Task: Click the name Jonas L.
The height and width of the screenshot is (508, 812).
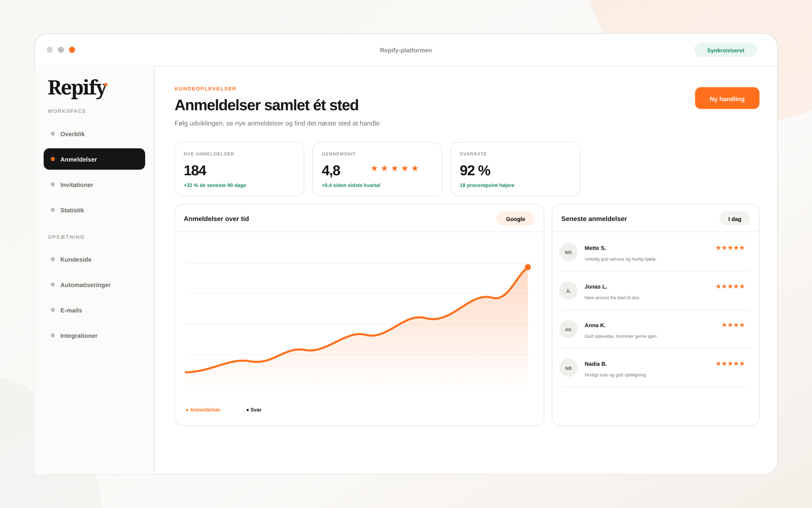Action: tap(596, 287)
